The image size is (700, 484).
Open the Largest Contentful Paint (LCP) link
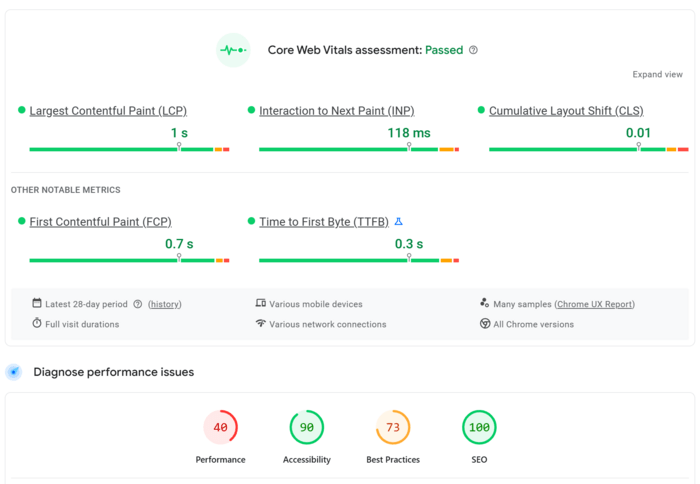(x=108, y=111)
